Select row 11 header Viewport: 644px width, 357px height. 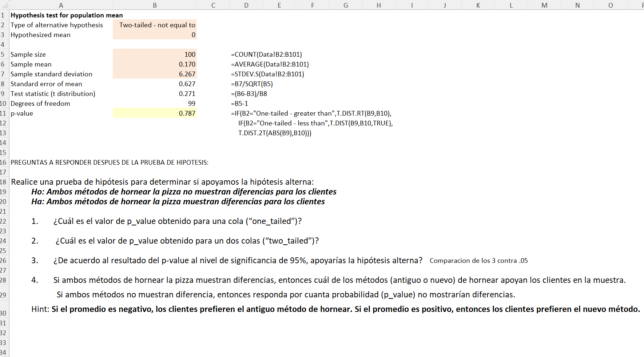point(4,113)
